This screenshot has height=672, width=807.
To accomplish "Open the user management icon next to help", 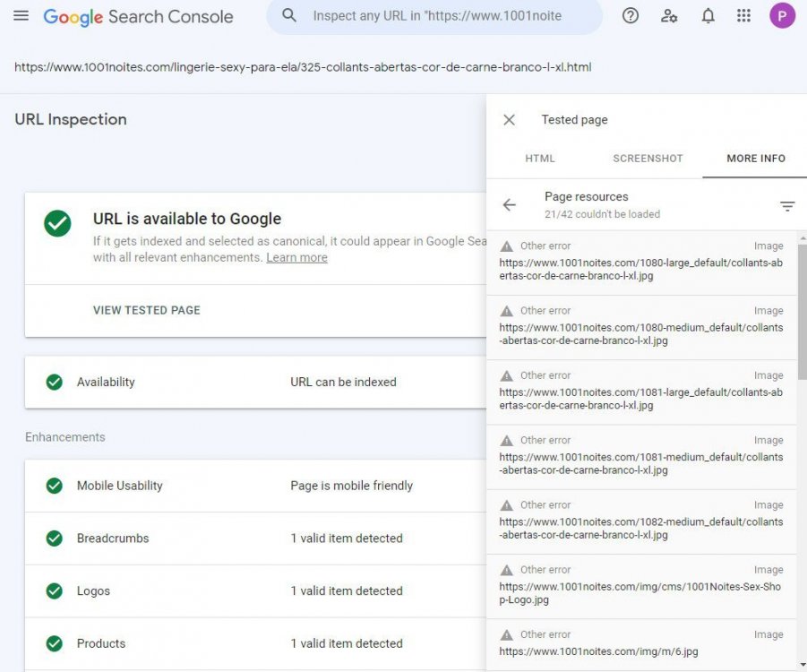I will [x=669, y=15].
